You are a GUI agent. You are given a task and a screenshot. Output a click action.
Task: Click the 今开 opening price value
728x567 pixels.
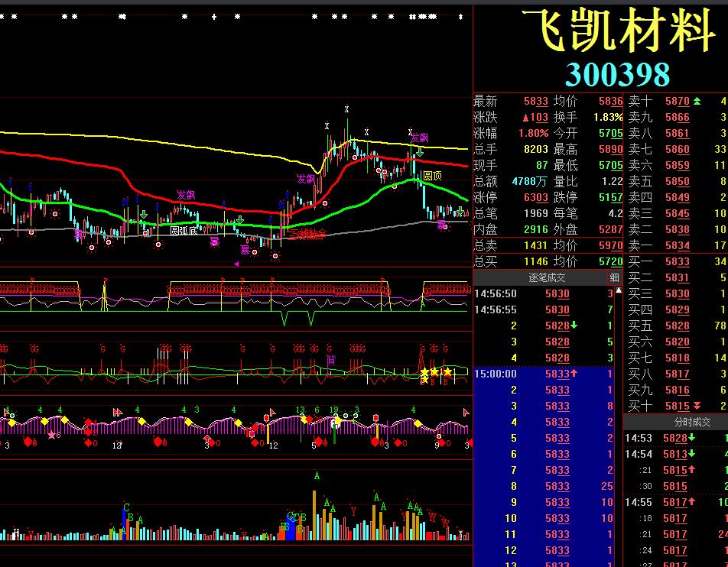tap(610, 133)
